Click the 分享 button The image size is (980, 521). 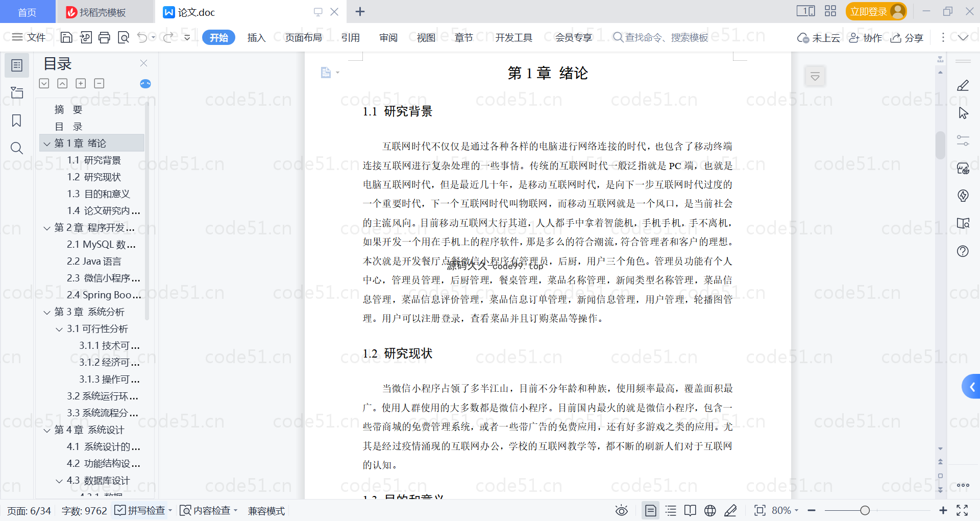pyautogui.click(x=907, y=38)
